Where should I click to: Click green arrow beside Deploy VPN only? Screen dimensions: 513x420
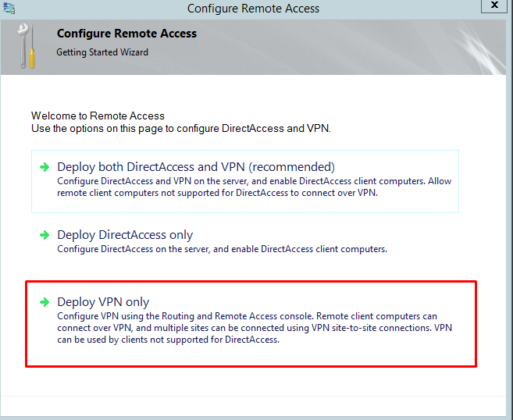(x=45, y=302)
